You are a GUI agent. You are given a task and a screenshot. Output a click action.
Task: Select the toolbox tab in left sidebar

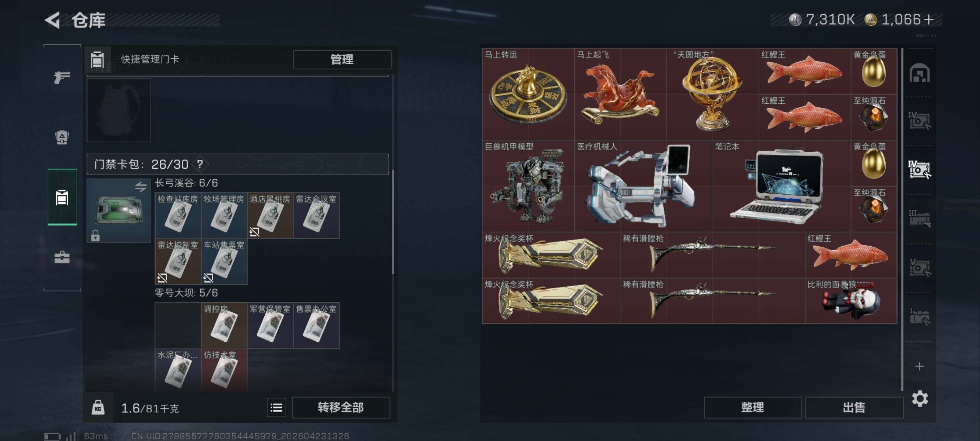(62, 257)
